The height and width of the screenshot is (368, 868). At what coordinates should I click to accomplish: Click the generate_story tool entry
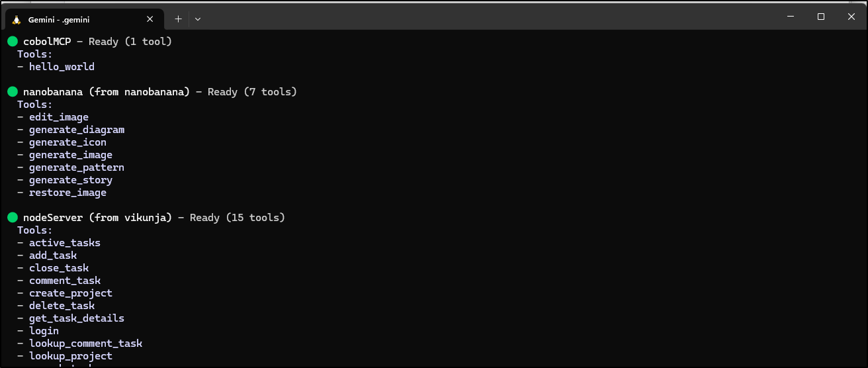click(x=70, y=180)
